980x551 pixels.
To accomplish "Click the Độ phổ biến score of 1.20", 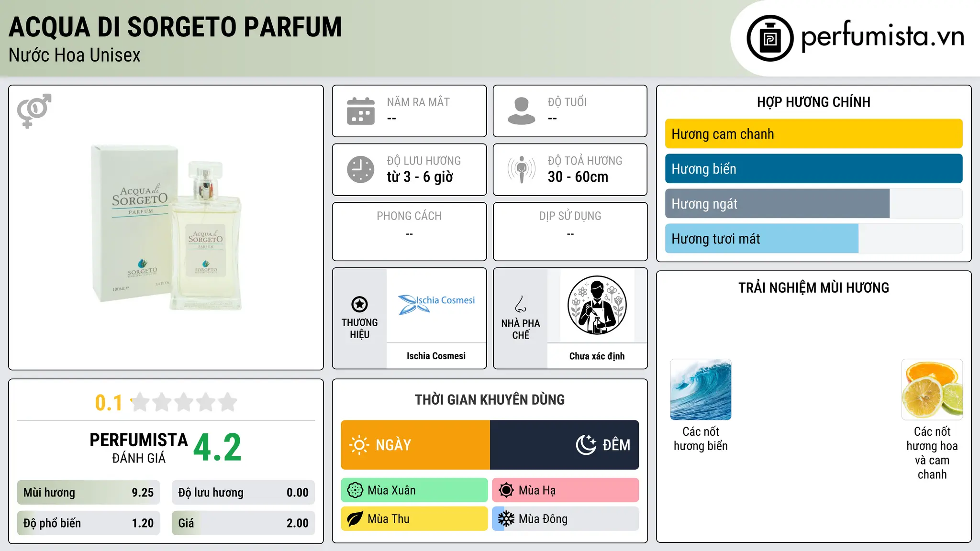I will (x=89, y=523).
